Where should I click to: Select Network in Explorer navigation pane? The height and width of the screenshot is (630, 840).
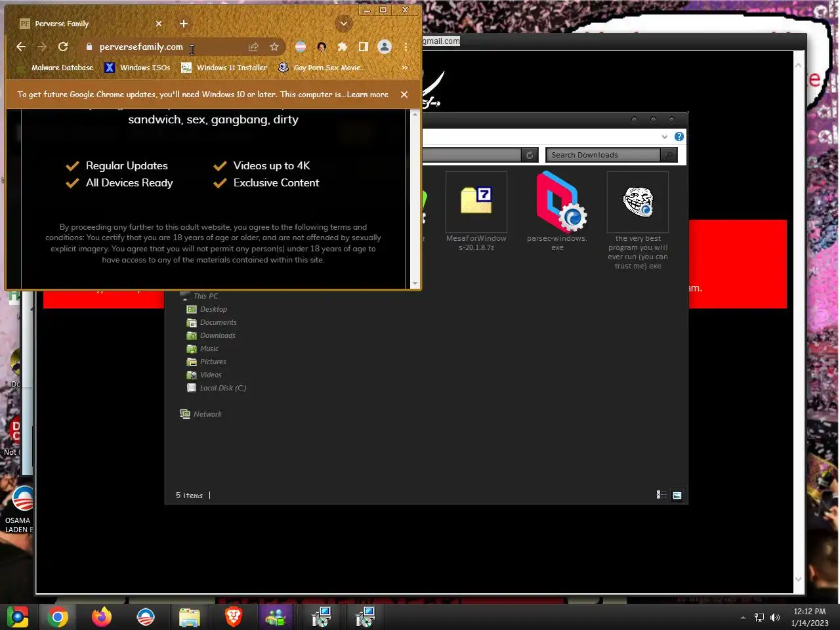tap(201, 414)
